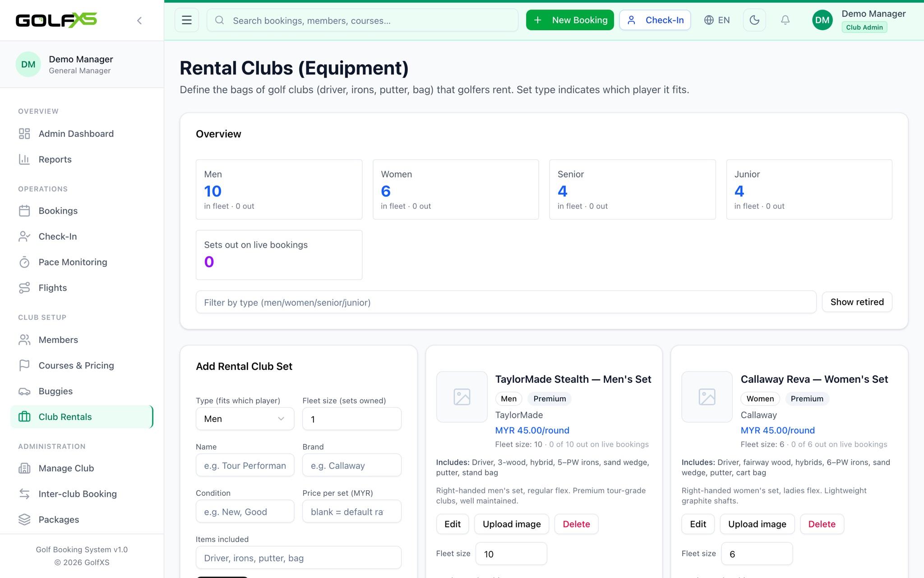
Task: Upload image for Callaway Reva set
Action: pos(757,524)
